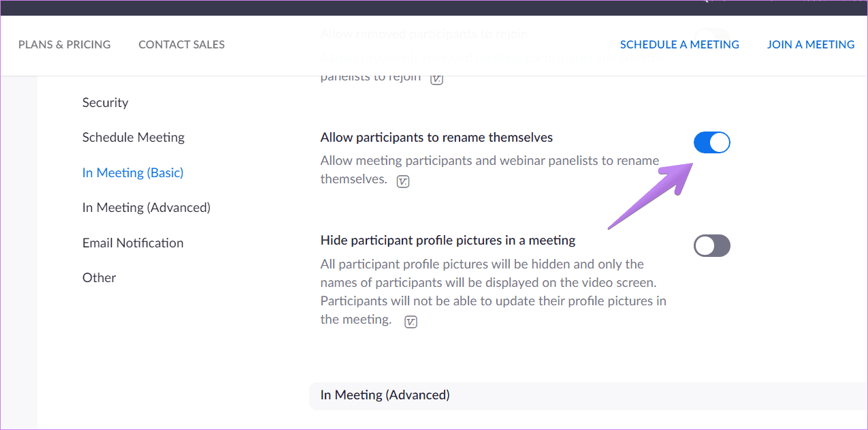868x430 pixels.
Task: Click version icon after hide profile pictures description
Action: 411,322
